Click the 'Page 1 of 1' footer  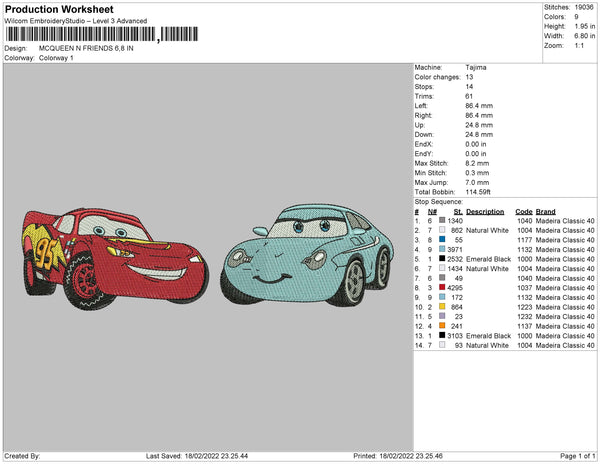coord(577,456)
